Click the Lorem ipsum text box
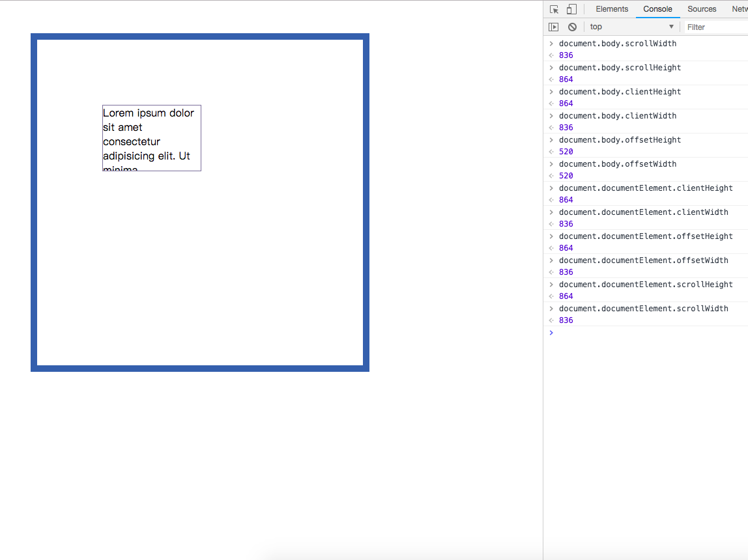 coord(151,138)
